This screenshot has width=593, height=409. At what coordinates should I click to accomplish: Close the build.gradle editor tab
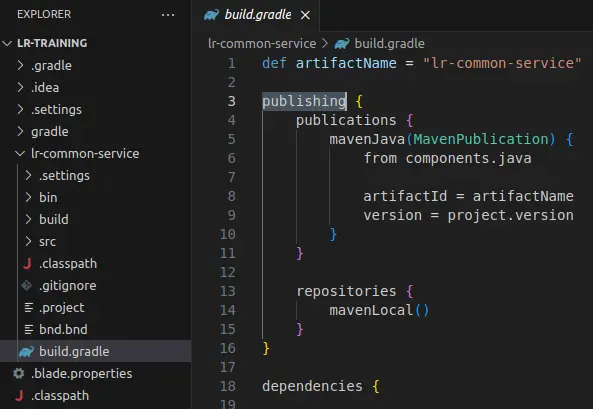click(305, 15)
